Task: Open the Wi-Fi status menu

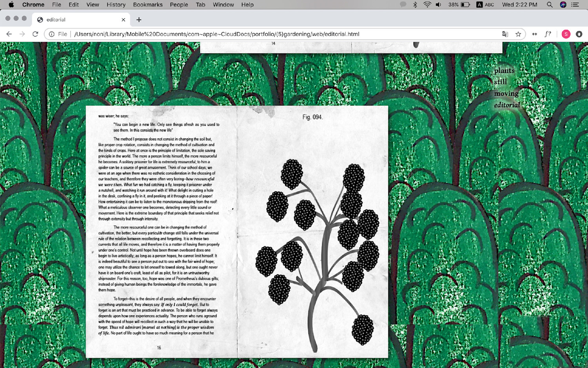Action: pos(427,5)
